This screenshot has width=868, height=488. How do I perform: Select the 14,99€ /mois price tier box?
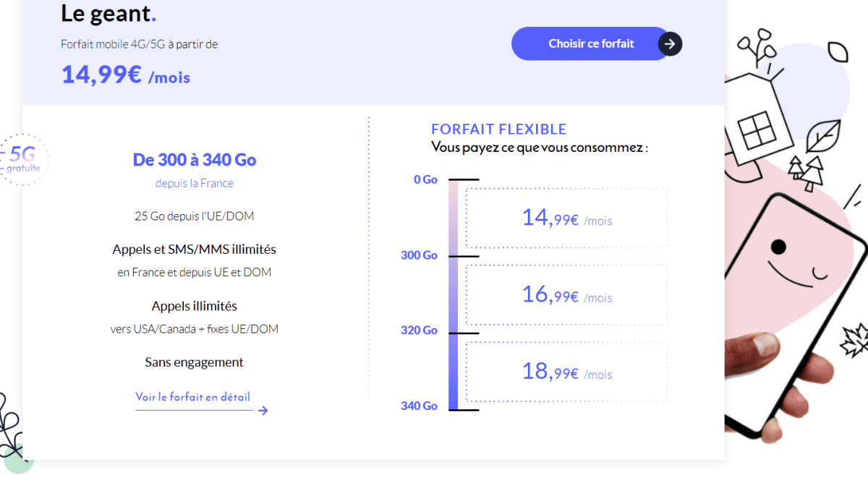tap(566, 218)
